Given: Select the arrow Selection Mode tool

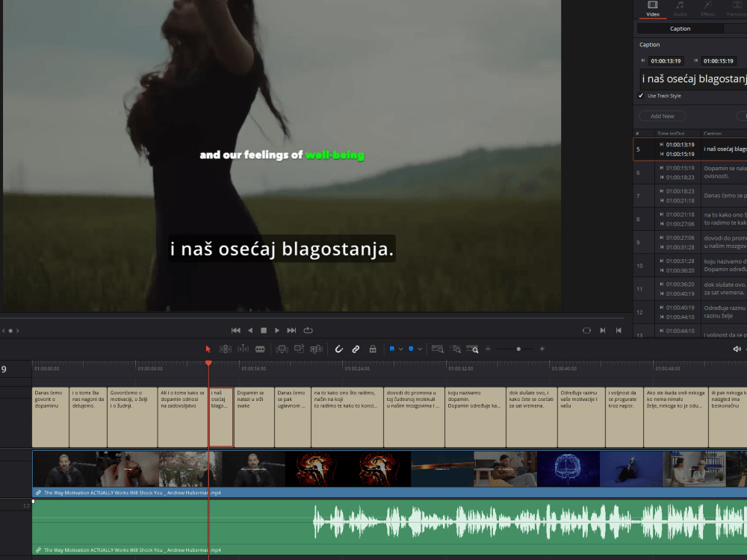Looking at the screenshot, I should pyautogui.click(x=208, y=349).
